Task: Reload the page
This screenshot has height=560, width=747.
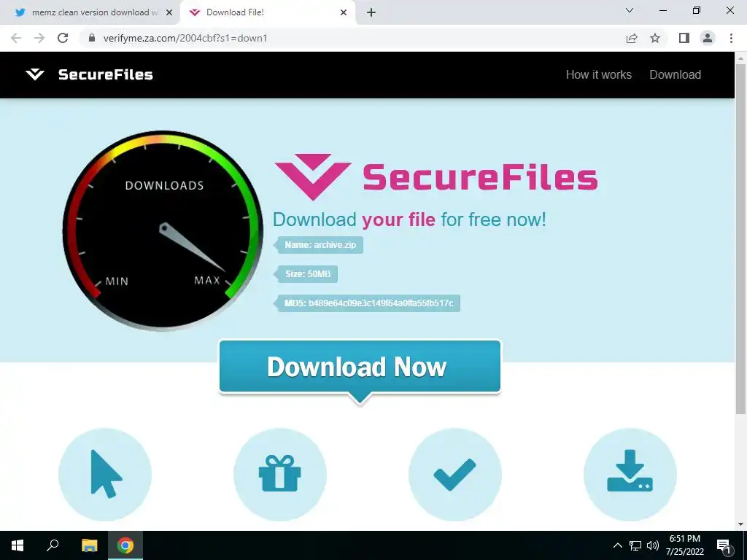Action: tap(63, 38)
